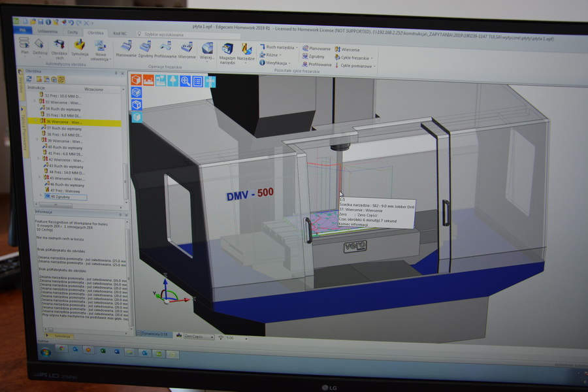Image resolution: width=588 pixels, height=392 pixels.
Task: Click the light-blue machine tool display icon
Action: [x=161, y=80]
